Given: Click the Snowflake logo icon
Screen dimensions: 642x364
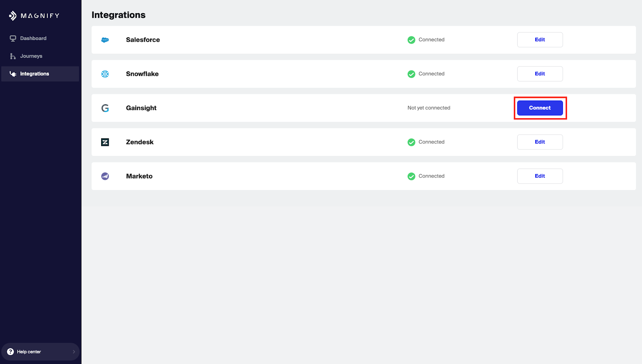Looking at the screenshot, I should 105,74.
